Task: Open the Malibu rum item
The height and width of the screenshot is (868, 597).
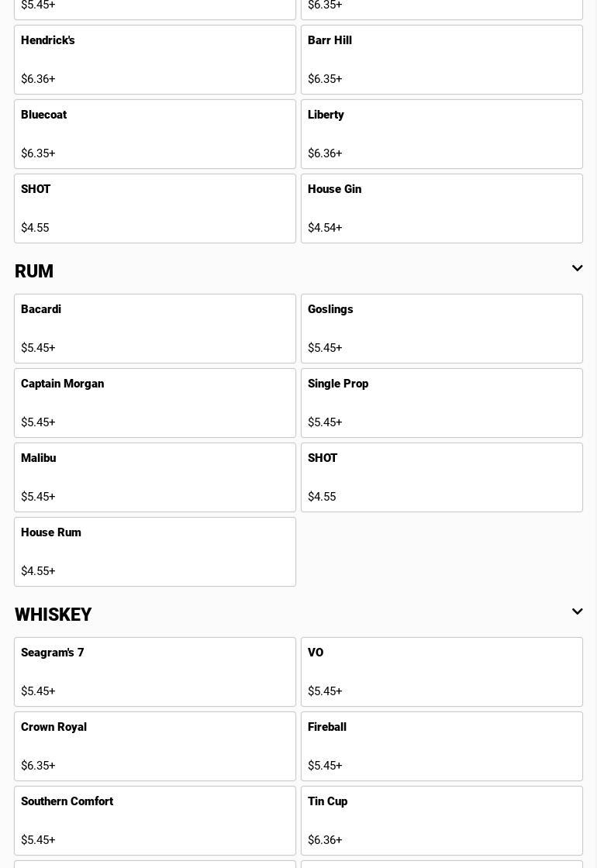Action: (155, 477)
